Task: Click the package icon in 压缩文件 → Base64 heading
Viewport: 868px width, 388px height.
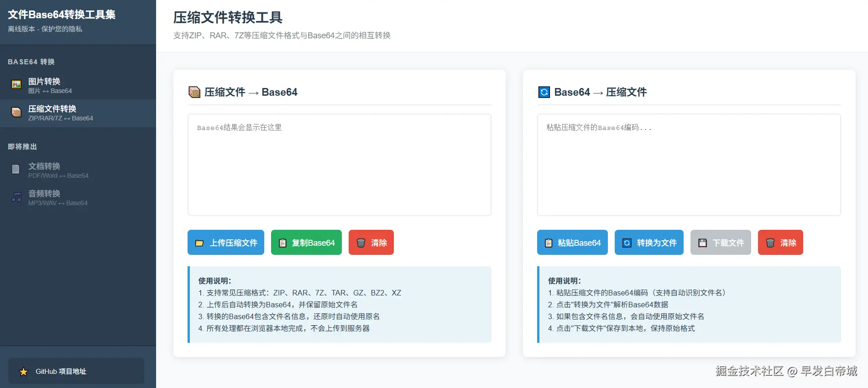Action: pos(194,93)
